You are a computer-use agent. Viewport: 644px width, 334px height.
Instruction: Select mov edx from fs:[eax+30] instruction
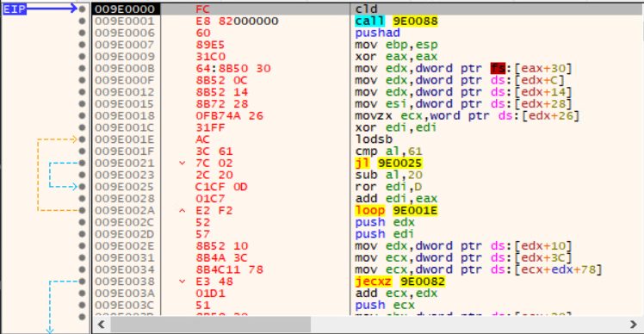(x=464, y=68)
